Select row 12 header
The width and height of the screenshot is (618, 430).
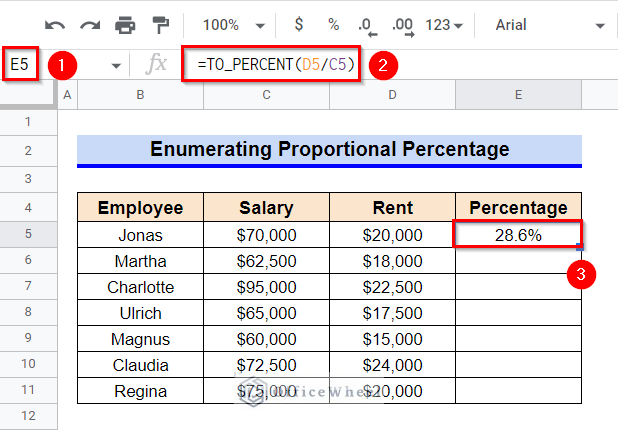[28, 416]
